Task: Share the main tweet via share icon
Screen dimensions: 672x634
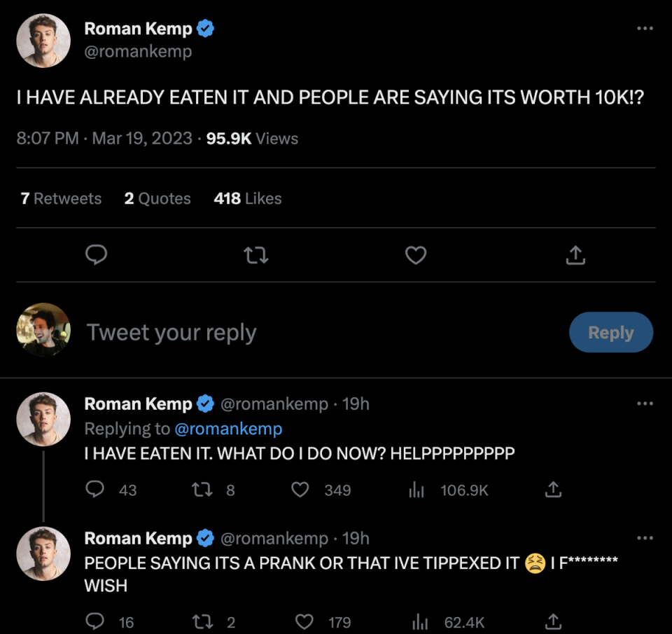Action: pyautogui.click(x=575, y=256)
